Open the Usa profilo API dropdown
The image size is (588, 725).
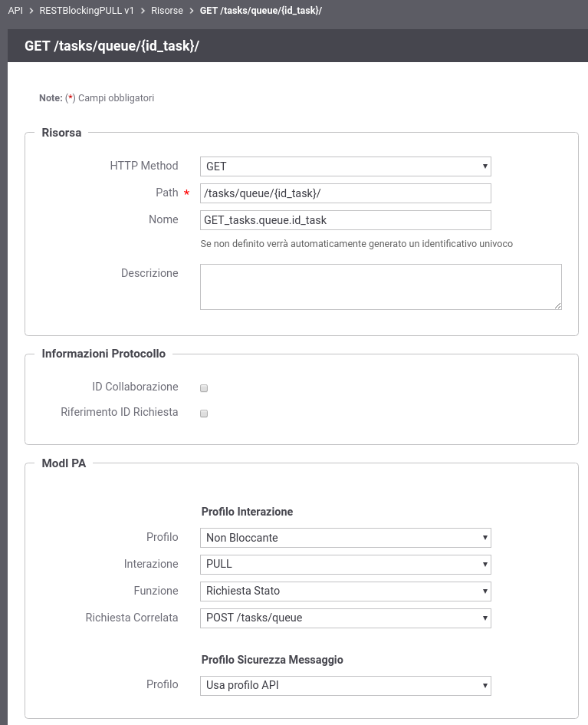[346, 685]
